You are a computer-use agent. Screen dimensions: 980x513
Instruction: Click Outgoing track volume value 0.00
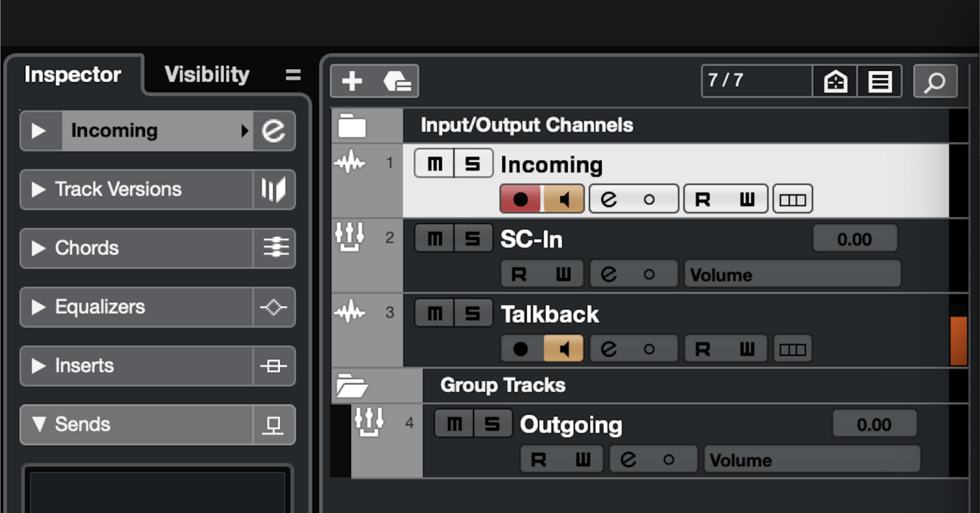click(874, 424)
